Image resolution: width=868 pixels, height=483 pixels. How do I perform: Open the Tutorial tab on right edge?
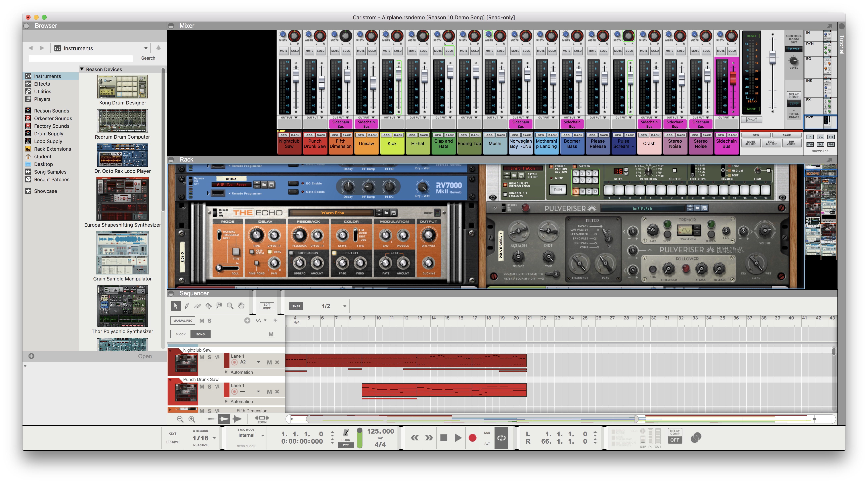841,44
